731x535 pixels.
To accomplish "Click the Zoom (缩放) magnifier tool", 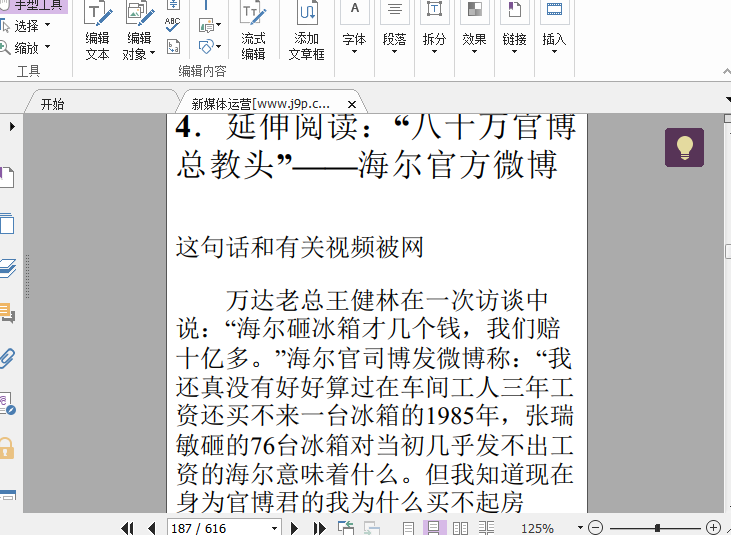I will 20,48.
